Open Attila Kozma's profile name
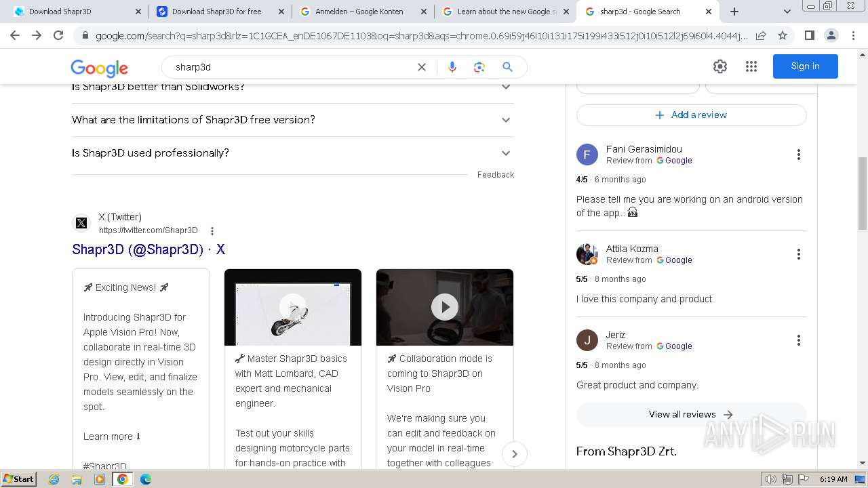Screen dimensions: 868x488 coord(632,249)
